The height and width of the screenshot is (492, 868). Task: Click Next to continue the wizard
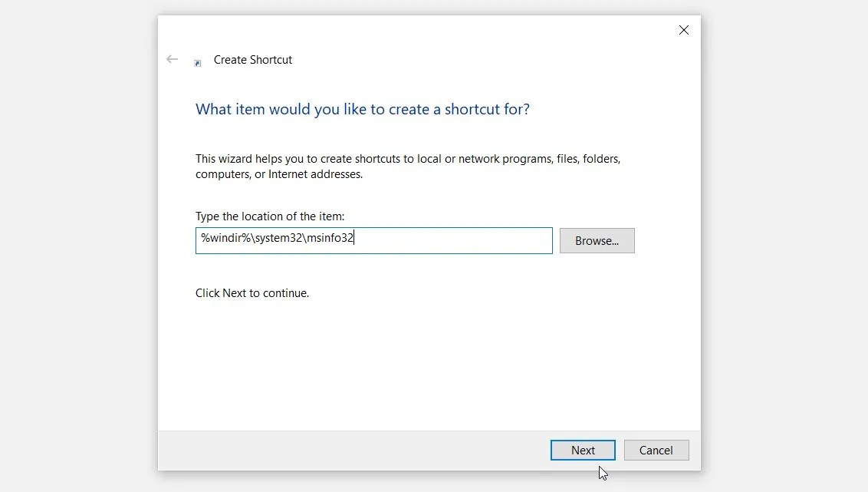583,450
